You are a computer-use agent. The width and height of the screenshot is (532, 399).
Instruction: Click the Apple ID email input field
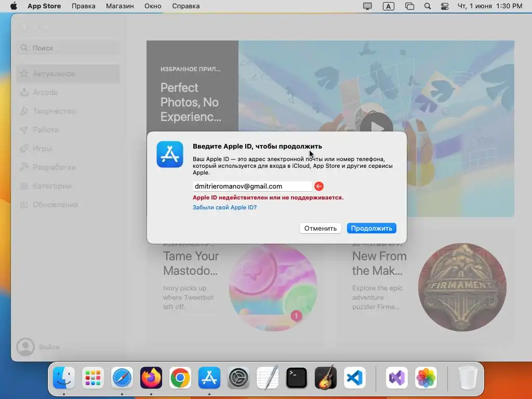coord(252,187)
